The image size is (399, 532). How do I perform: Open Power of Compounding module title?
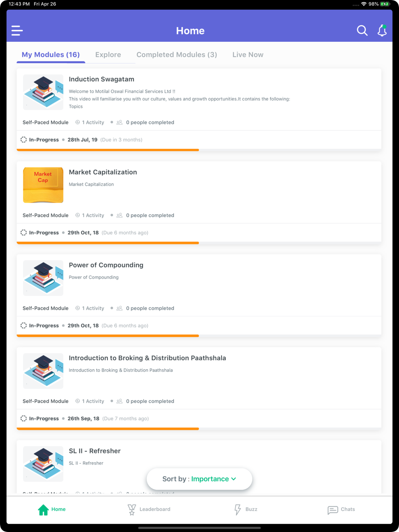106,265
